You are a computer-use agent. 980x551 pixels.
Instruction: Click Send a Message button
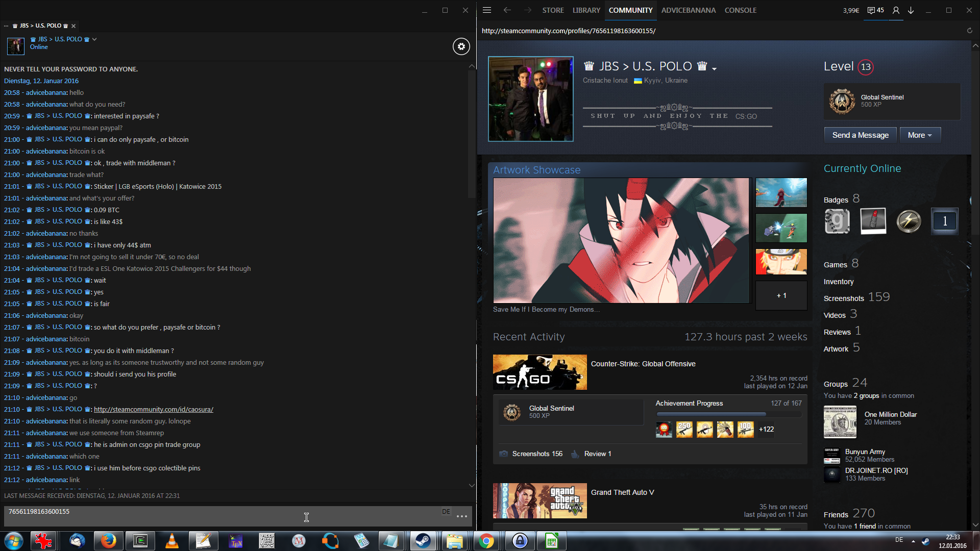click(860, 135)
